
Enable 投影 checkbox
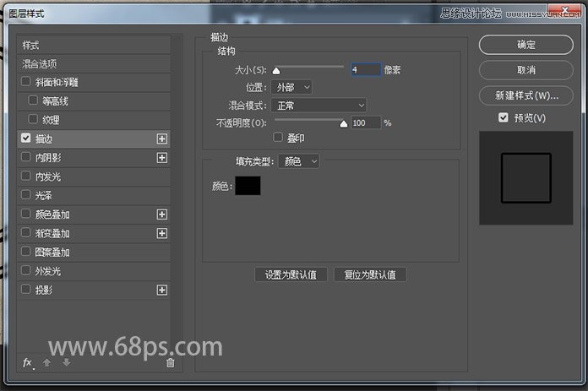point(26,289)
